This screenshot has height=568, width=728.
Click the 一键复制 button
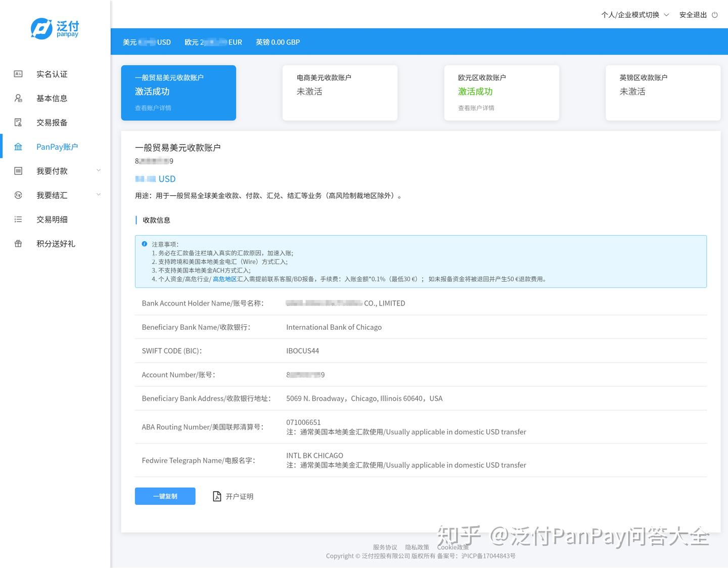(165, 496)
